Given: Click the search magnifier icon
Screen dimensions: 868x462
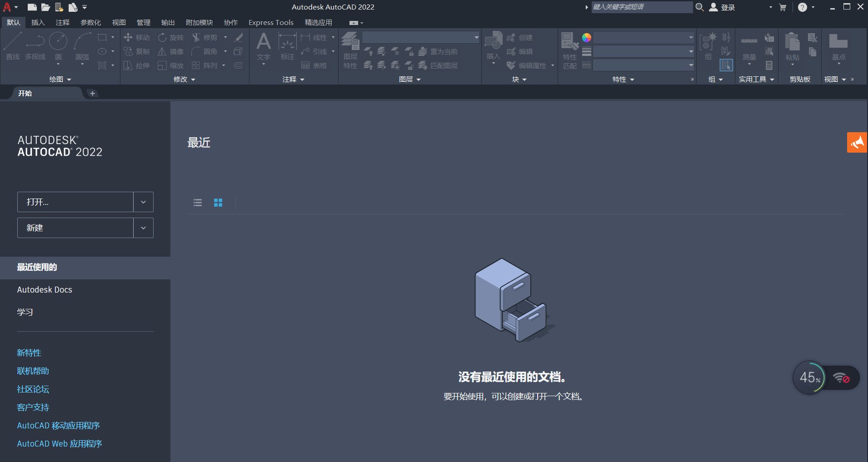Looking at the screenshot, I should [700, 7].
